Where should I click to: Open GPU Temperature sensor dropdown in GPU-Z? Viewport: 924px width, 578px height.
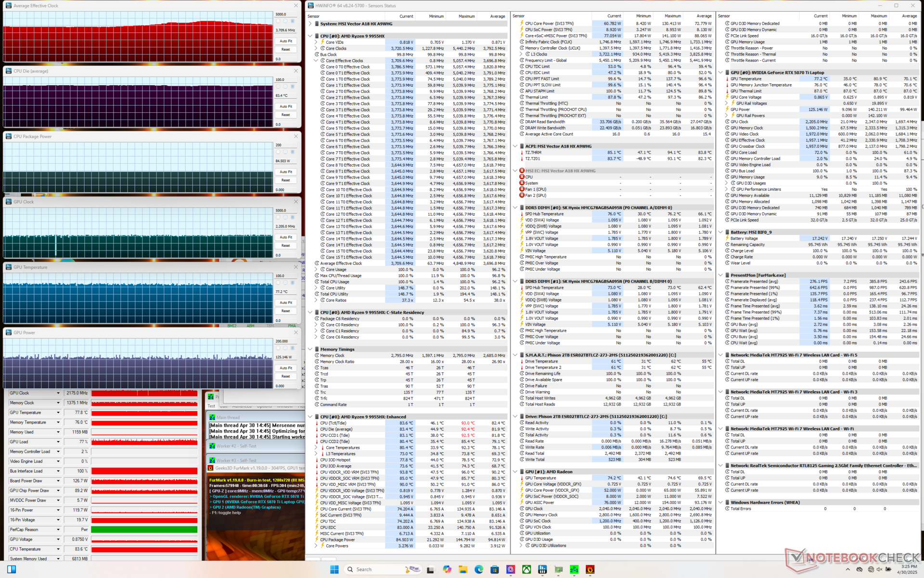(x=58, y=413)
